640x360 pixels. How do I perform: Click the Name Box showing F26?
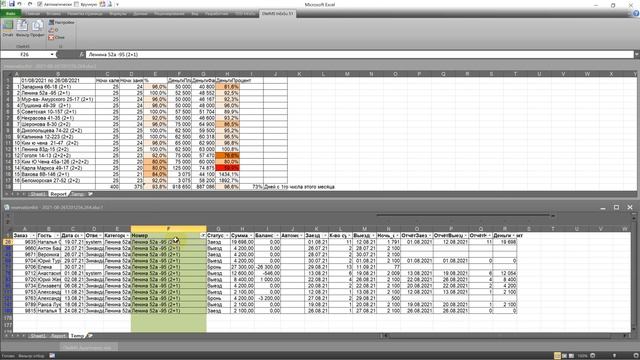[24, 54]
